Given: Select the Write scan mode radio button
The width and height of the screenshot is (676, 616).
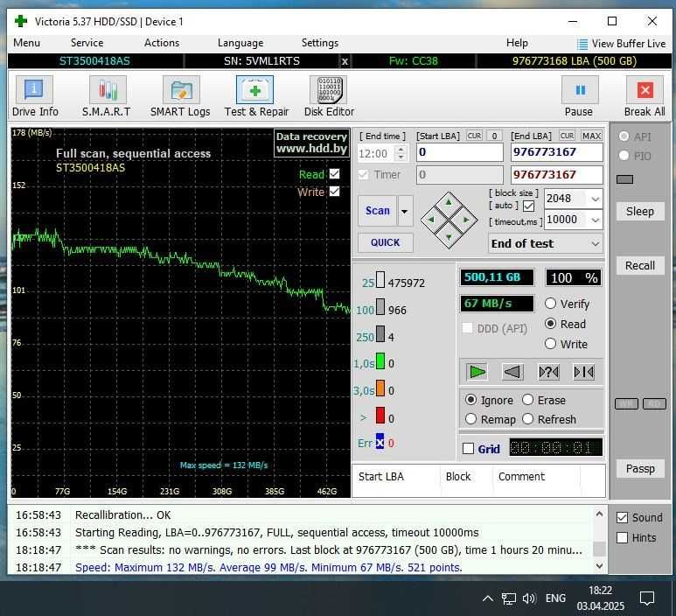Looking at the screenshot, I should pyautogui.click(x=550, y=343).
